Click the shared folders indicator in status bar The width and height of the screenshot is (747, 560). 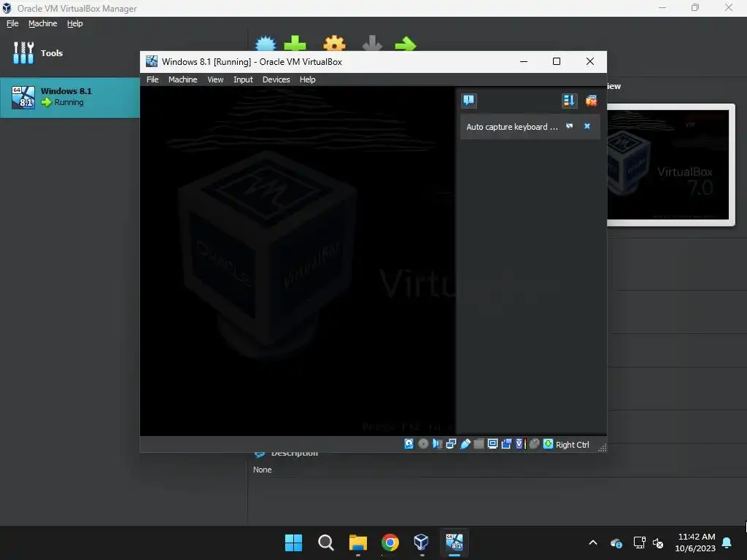[x=479, y=444]
